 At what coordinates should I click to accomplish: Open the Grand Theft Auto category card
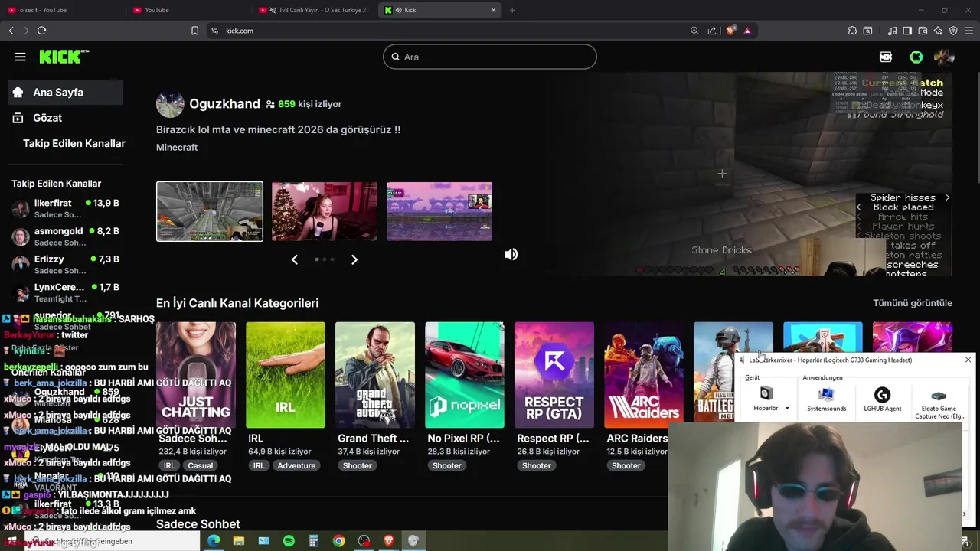[x=375, y=375]
